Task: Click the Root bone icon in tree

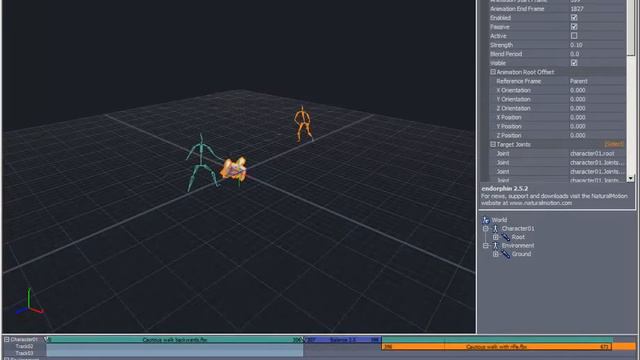Action: (505, 237)
